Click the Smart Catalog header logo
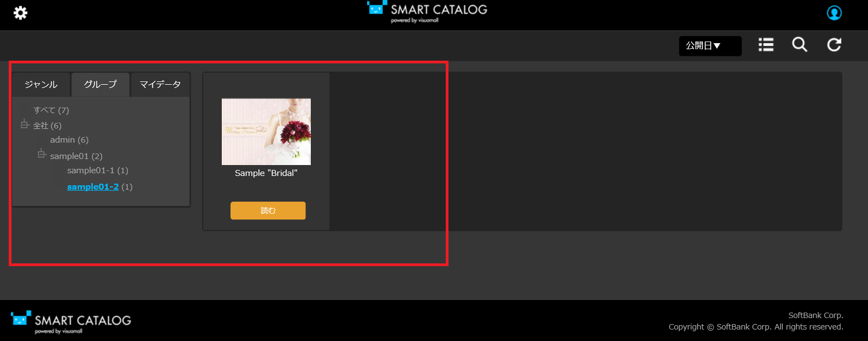 (427, 12)
